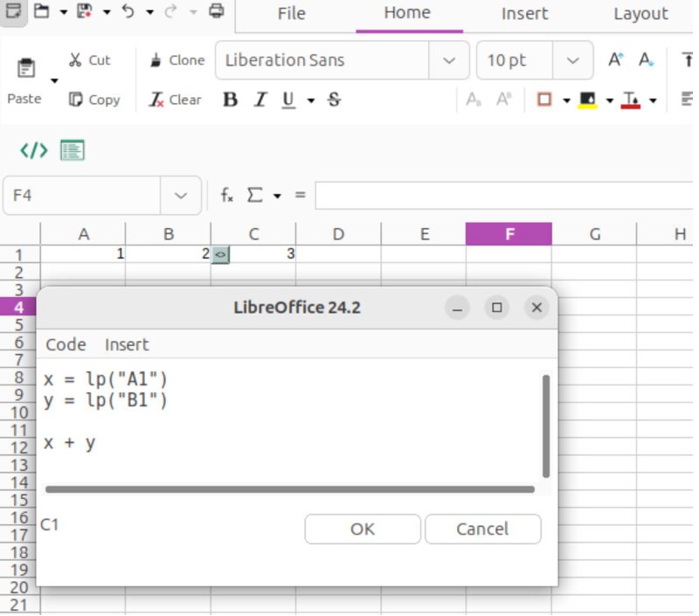Cancel the code dialog

pyautogui.click(x=483, y=529)
